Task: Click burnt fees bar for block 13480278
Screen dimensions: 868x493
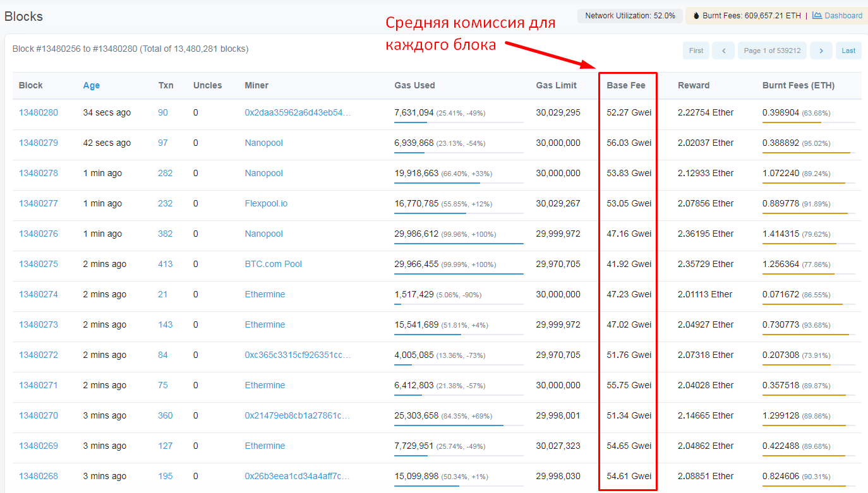Action: point(809,182)
